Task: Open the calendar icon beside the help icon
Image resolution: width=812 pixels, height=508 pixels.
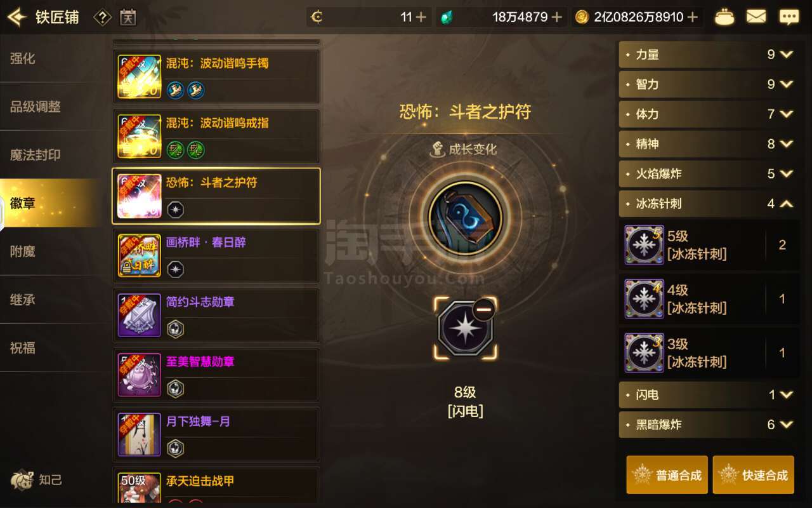Action: [x=128, y=17]
